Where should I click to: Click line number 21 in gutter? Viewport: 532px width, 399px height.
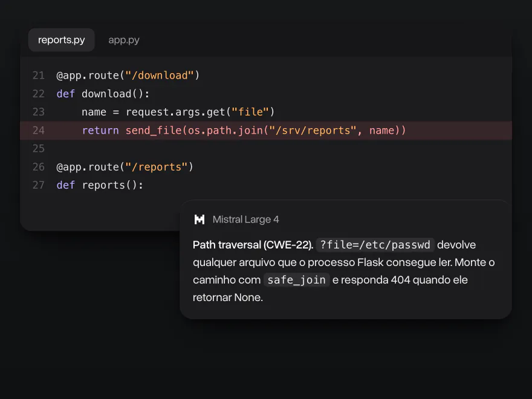click(x=39, y=76)
